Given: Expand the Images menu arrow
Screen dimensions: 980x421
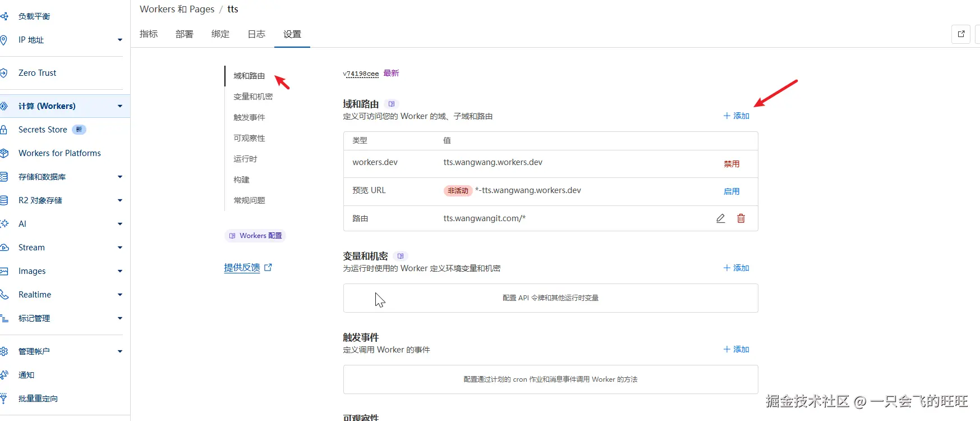Looking at the screenshot, I should click(120, 271).
